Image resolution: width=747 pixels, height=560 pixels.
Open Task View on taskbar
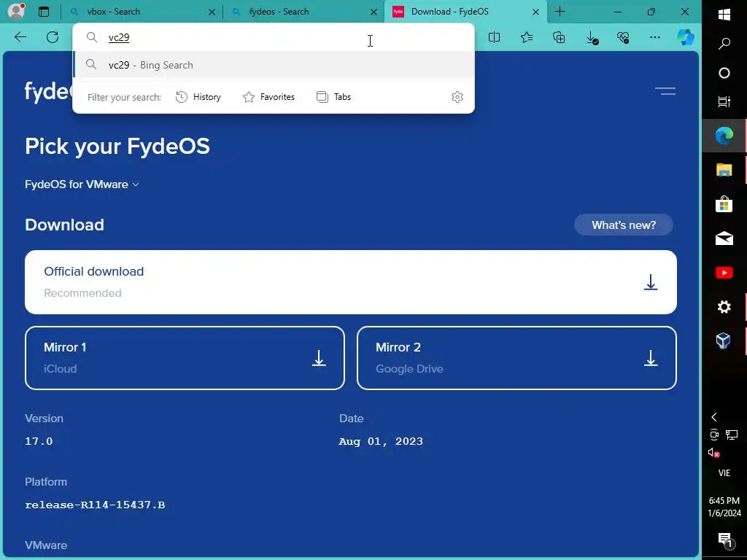pyautogui.click(x=724, y=101)
